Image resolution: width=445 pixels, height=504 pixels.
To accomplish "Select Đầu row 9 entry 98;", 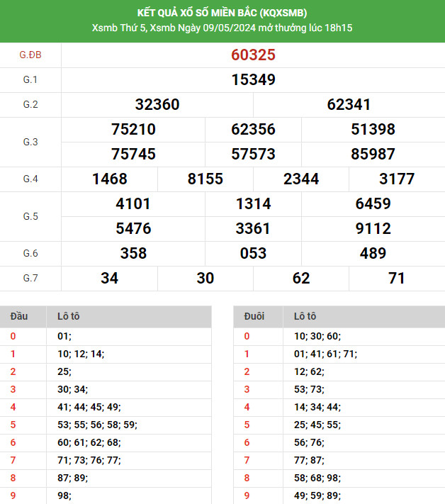I will [x=64, y=495].
